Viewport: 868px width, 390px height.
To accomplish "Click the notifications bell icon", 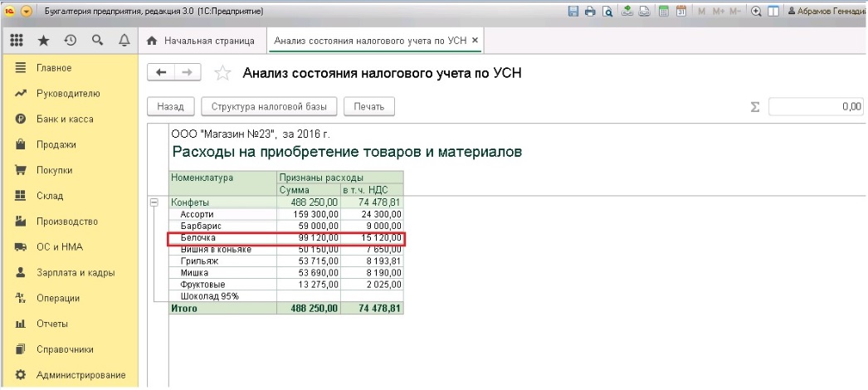I will coord(124,40).
